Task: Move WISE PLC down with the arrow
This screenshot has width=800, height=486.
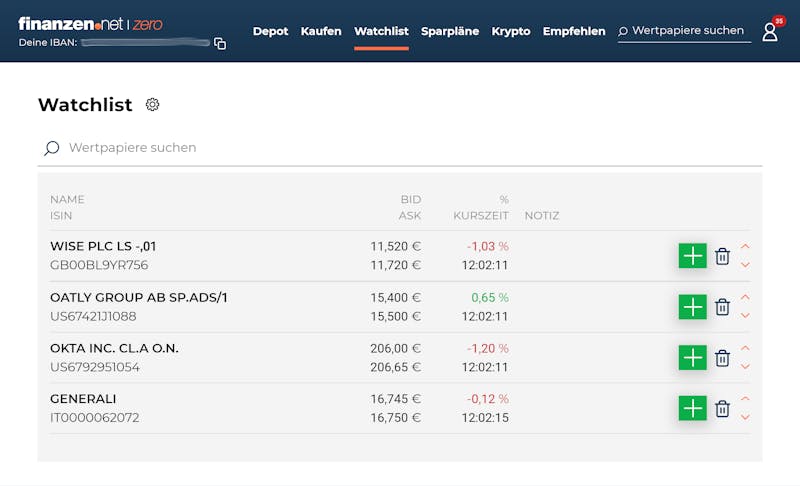Action: [745, 265]
